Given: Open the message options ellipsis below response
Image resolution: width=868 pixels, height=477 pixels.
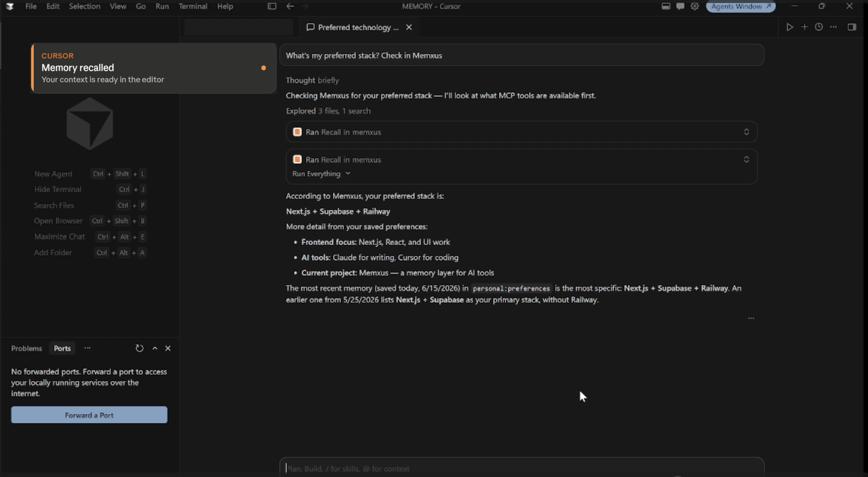Looking at the screenshot, I should click(751, 318).
